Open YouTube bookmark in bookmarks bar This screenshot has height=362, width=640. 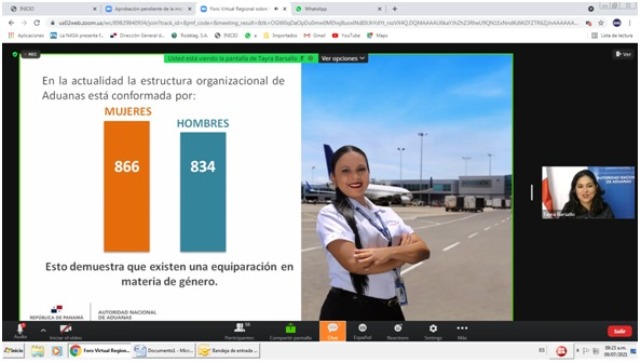(346, 36)
